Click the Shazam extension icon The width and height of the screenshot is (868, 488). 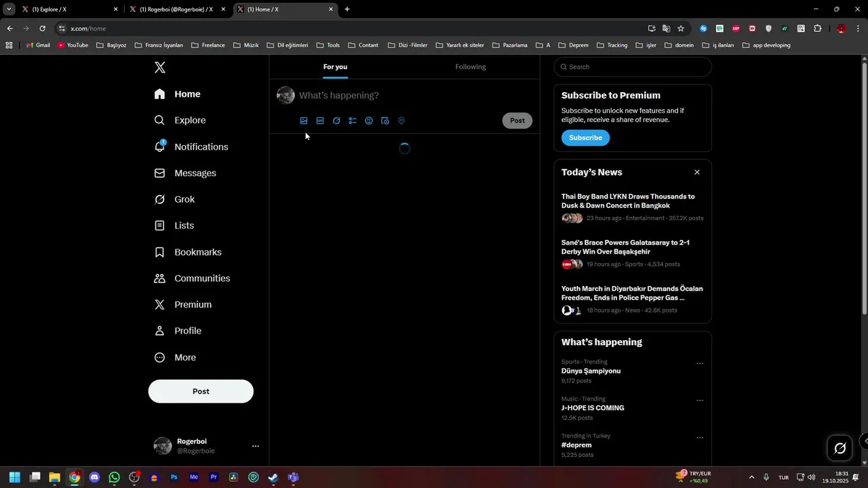click(x=703, y=28)
